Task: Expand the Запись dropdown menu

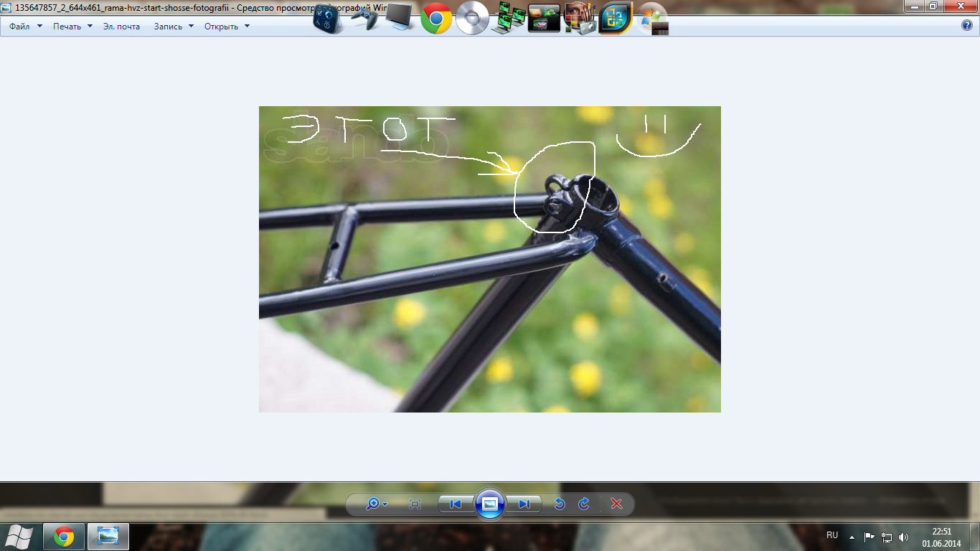Action: coord(174,27)
